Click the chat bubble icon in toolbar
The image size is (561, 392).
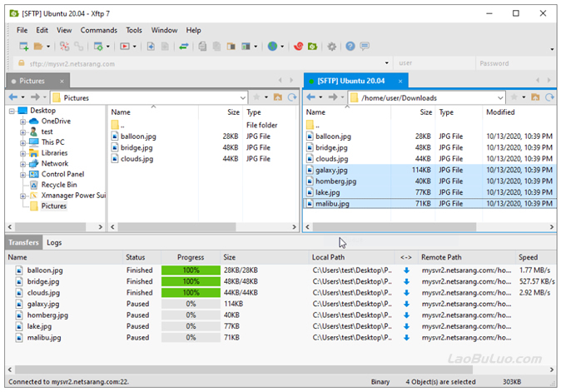coord(365,47)
